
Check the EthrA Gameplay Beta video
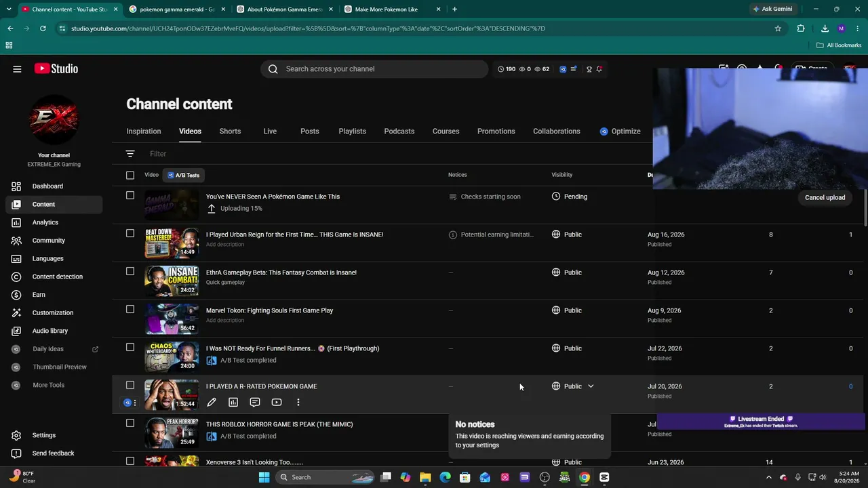pyautogui.click(x=130, y=271)
